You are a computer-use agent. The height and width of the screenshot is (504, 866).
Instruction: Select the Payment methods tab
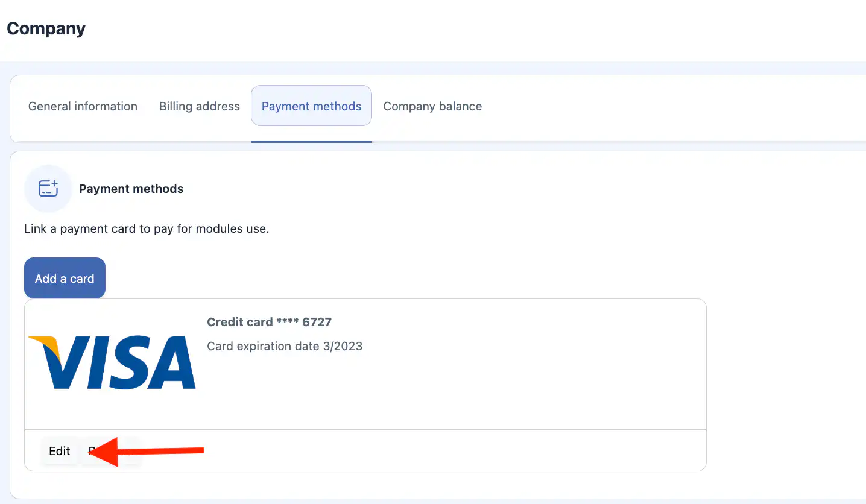click(311, 106)
